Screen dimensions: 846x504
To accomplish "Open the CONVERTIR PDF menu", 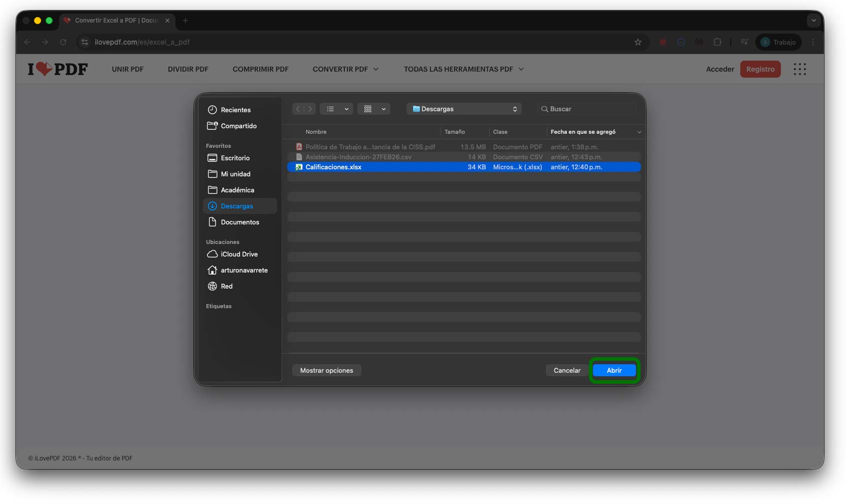I will click(345, 69).
